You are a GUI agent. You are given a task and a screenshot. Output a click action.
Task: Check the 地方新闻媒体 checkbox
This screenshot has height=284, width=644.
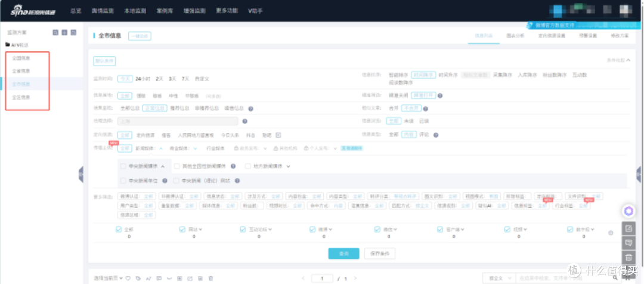click(247, 166)
